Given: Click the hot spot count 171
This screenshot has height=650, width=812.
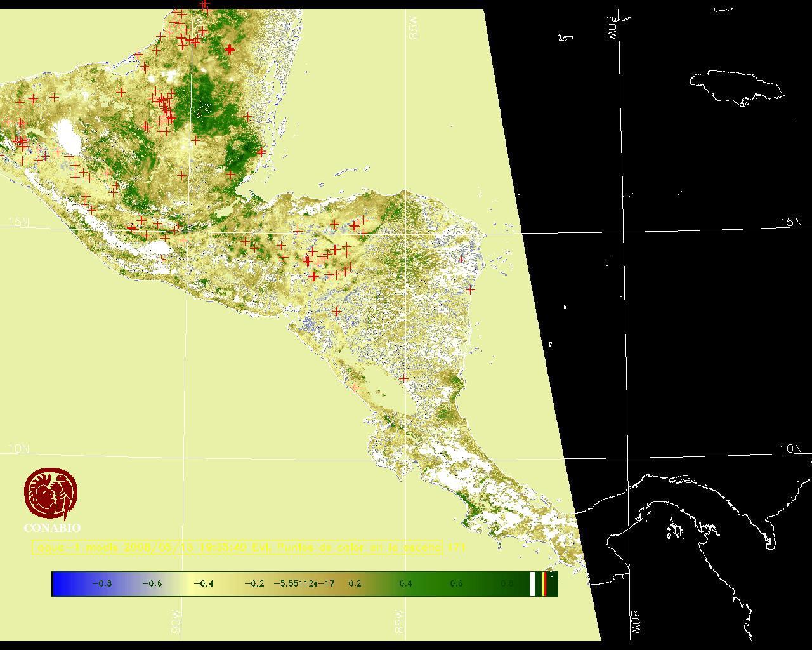Looking at the screenshot, I should pyautogui.click(x=457, y=547).
